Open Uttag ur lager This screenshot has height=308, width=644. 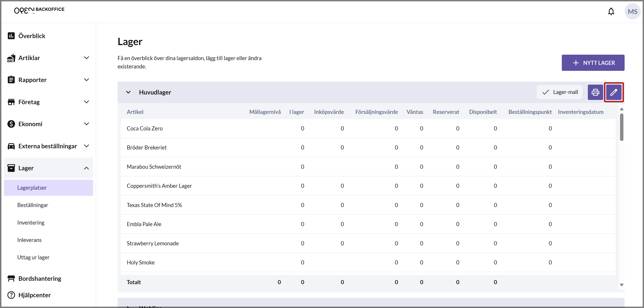pos(33,257)
